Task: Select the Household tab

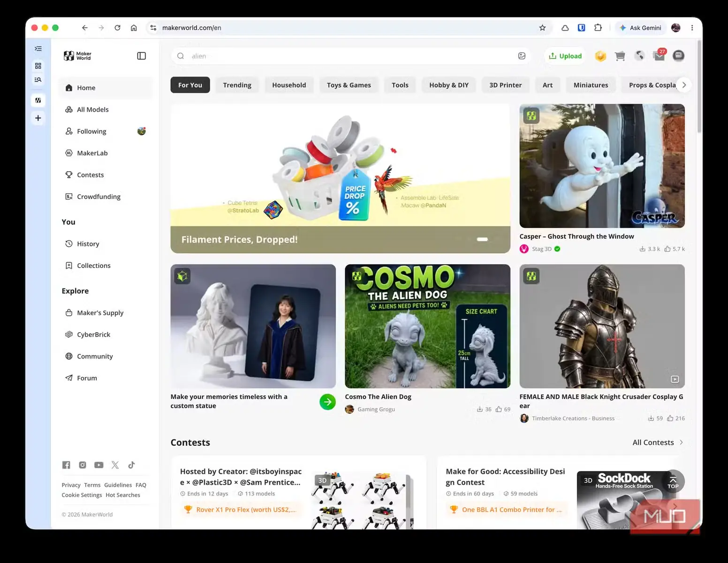Action: click(x=289, y=85)
